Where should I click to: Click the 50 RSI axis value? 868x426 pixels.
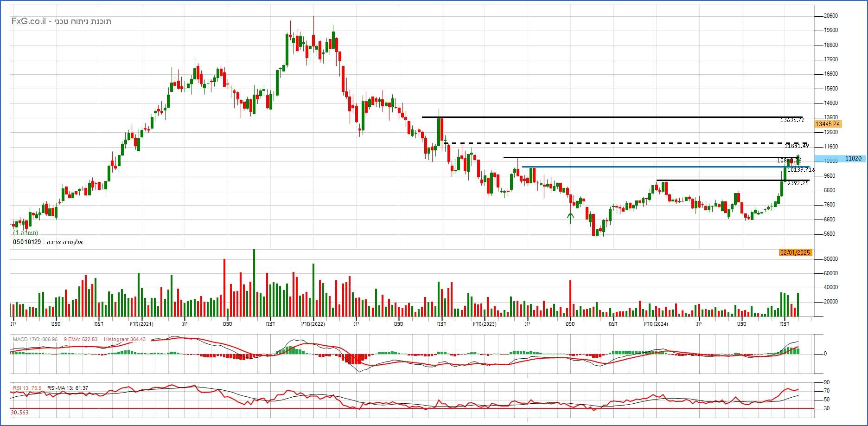[826, 400]
